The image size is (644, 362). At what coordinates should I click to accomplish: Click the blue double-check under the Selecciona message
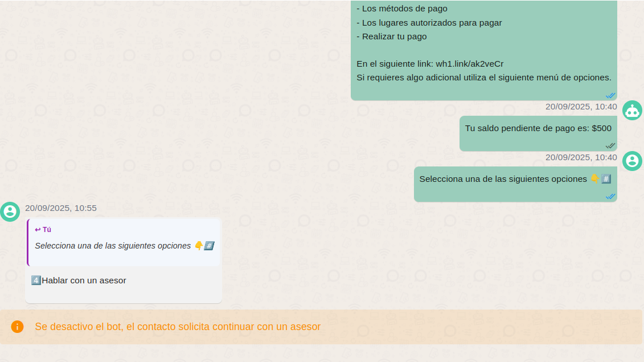point(610,196)
